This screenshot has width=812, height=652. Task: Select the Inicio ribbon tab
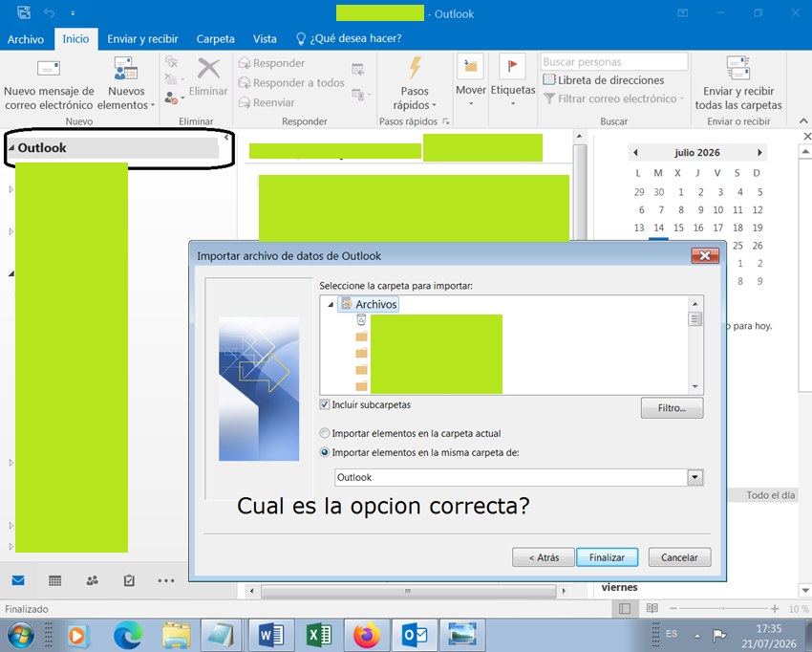click(x=75, y=39)
